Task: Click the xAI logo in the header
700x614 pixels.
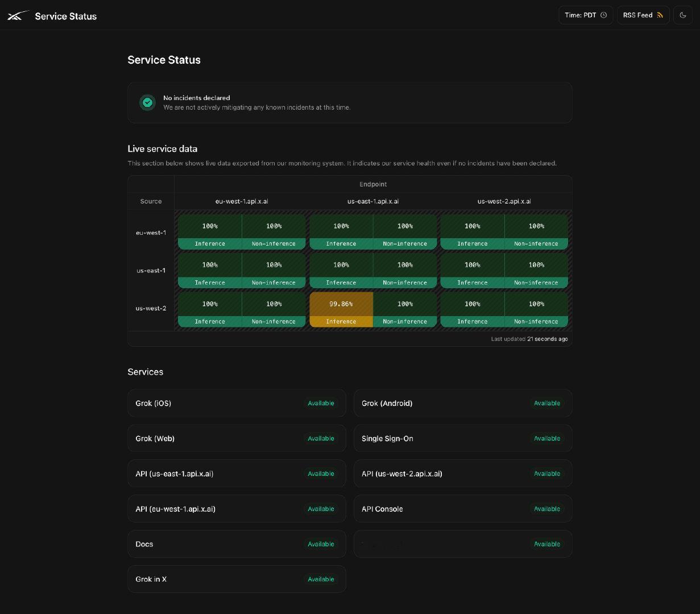Action: [18, 16]
